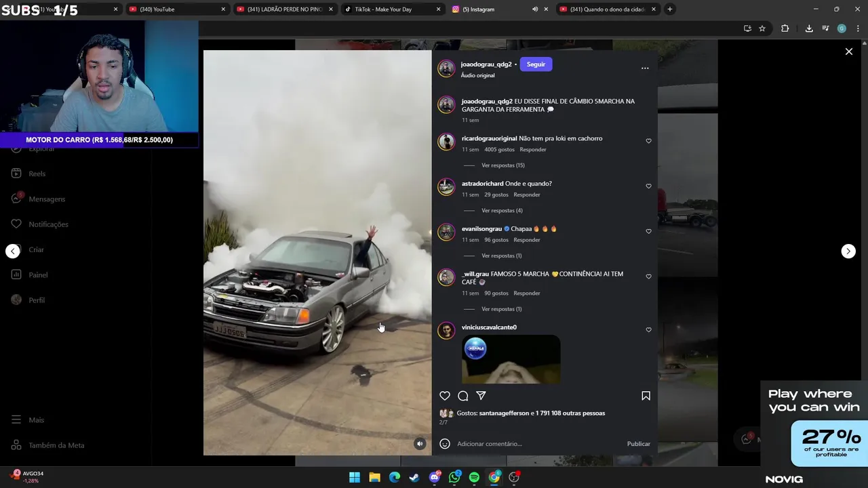
Task: Open WhatsApp from taskbar
Action: tap(454, 478)
